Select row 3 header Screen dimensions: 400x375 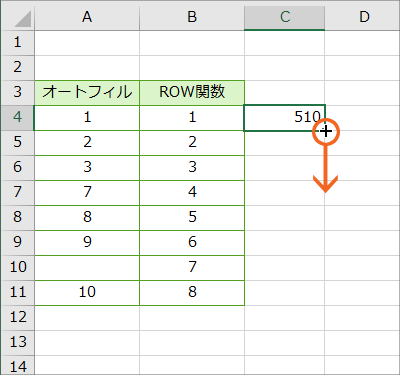17,93
